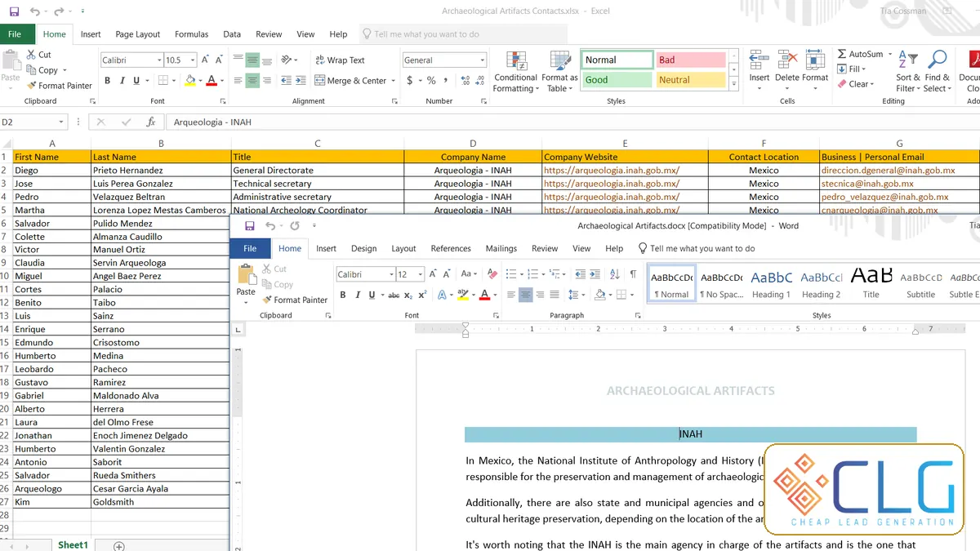The image size is (980, 551).
Task: Open Word Mailings tab
Action: (x=501, y=248)
